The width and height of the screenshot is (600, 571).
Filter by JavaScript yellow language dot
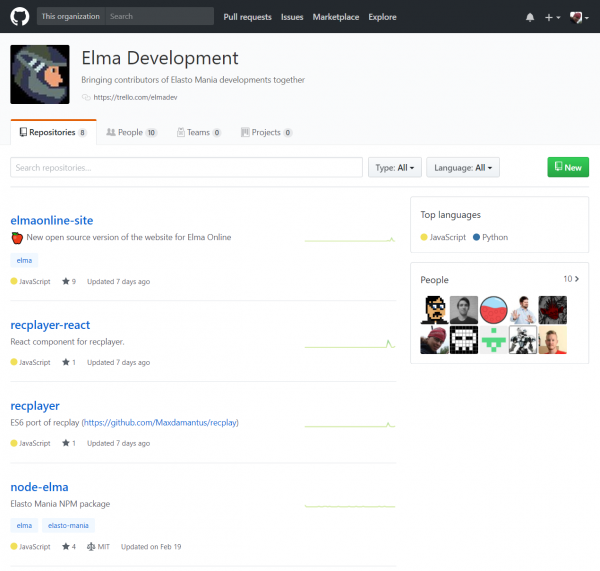pos(425,237)
